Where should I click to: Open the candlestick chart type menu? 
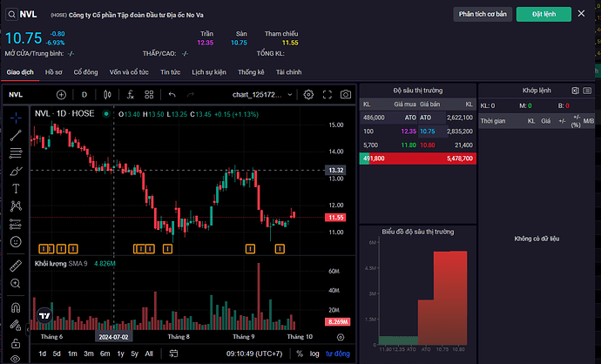[x=107, y=95]
